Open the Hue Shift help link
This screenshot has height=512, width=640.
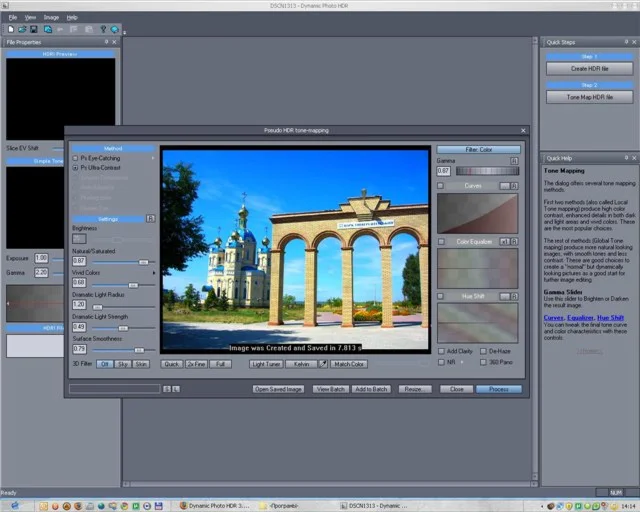[x=611, y=318]
